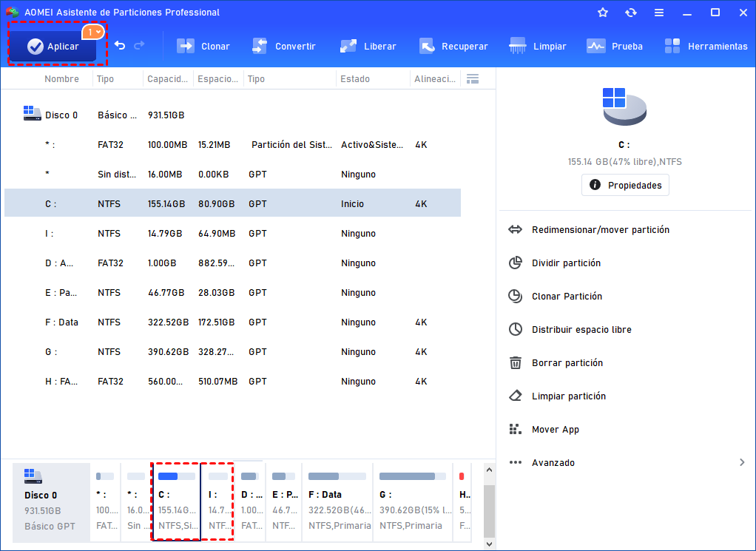Select D: block in the disk map
Viewport: 756px width, 551px height.
252,502
